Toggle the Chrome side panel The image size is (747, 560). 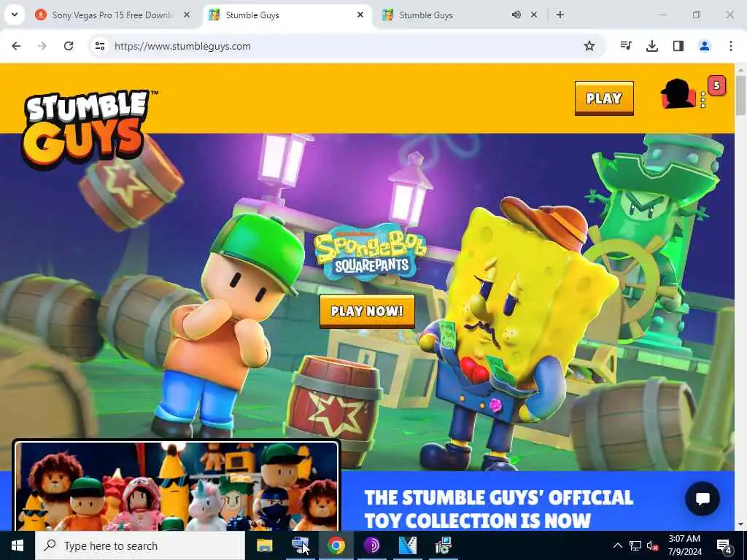678,46
